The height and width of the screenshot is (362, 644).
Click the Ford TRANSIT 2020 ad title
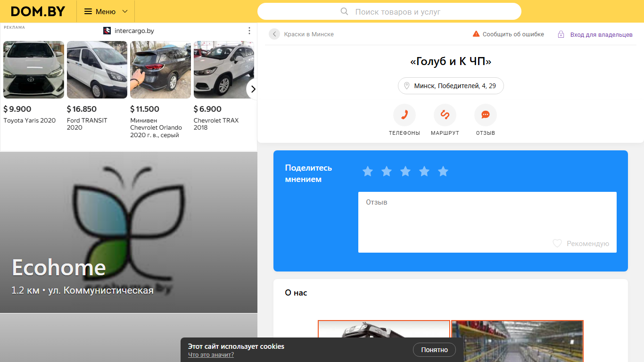click(x=87, y=124)
